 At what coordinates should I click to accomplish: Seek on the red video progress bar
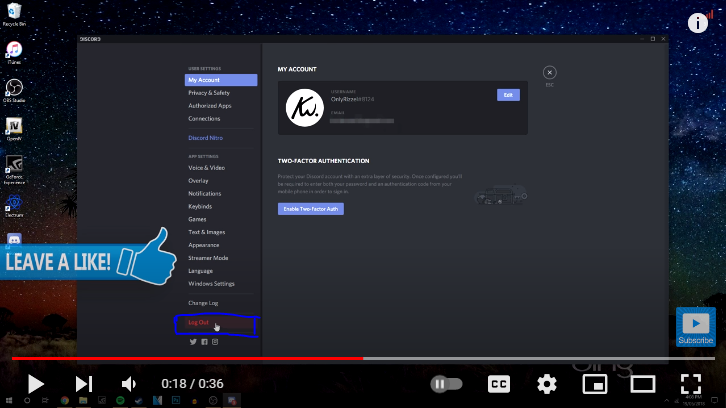click(x=188, y=358)
